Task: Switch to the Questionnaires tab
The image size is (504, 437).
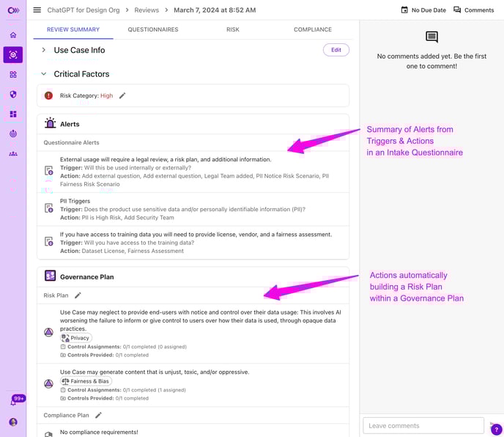Action: [x=153, y=29]
